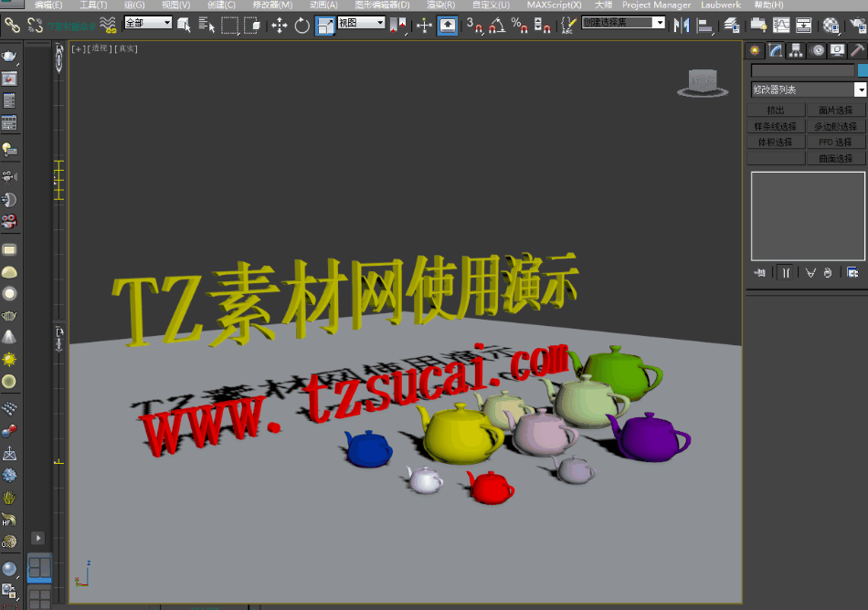Click the play arrow button in left strip
The height and width of the screenshot is (610, 868).
[37, 538]
